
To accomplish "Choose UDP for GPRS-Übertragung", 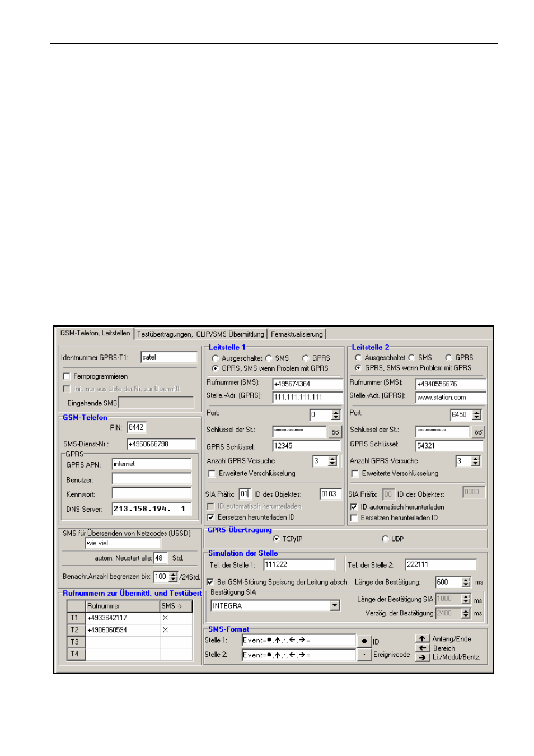I will click(x=385, y=539).
